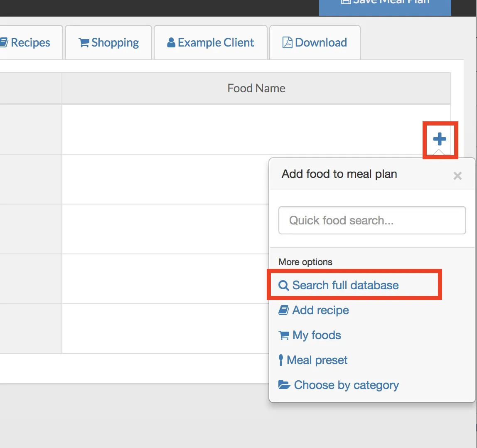Screen dimensions: 477x448
Task: Click the Food Name column header
Action: coord(256,88)
